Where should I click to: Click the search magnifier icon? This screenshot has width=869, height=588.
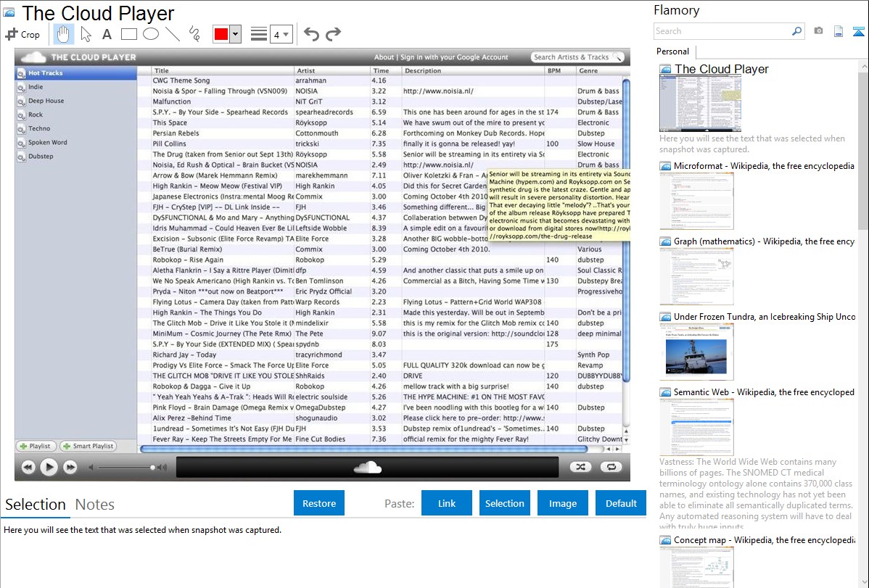796,31
